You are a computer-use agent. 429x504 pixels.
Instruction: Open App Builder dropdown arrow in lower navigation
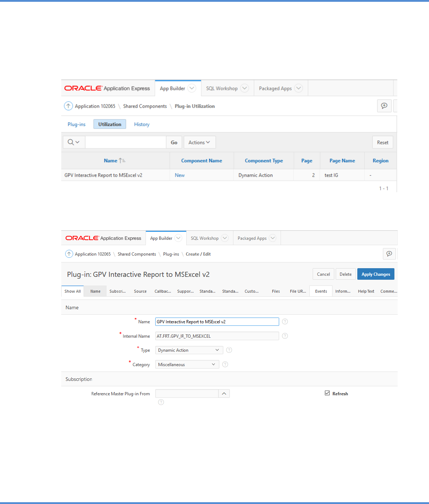click(x=178, y=238)
